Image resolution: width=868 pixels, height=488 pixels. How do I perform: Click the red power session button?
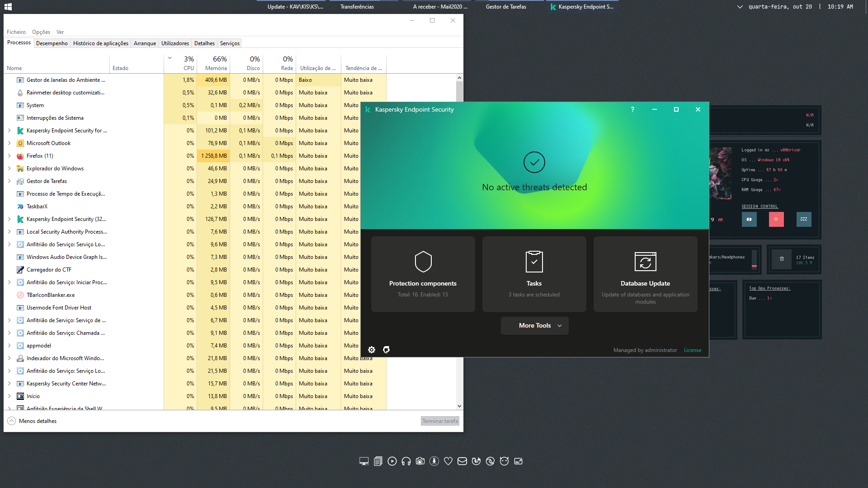[776, 219]
